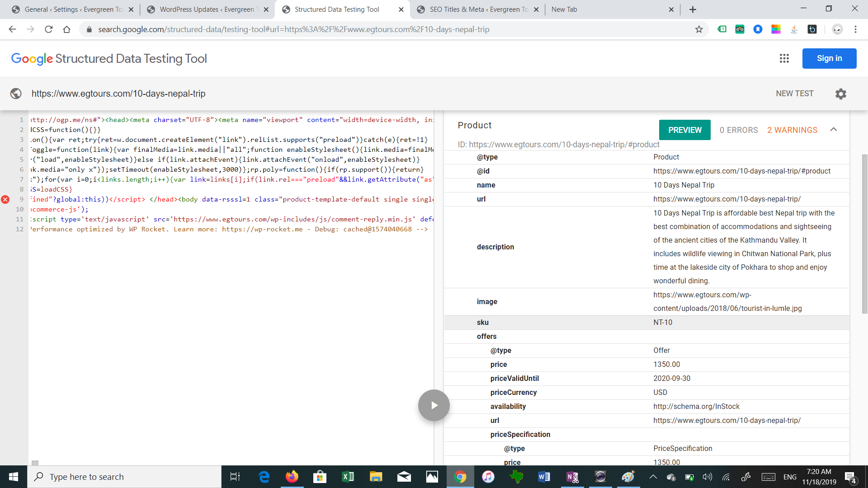Click the code pane horizontal scrollbar handle

[x=35, y=463]
